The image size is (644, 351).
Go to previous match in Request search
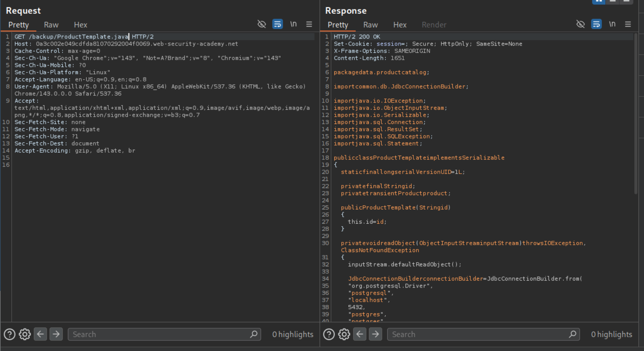[x=40, y=334]
